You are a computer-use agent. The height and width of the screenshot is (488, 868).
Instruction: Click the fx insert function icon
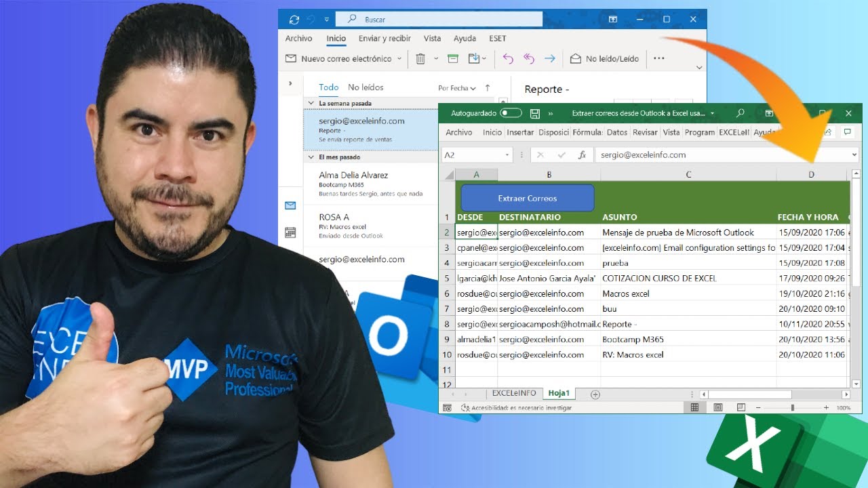(x=582, y=155)
